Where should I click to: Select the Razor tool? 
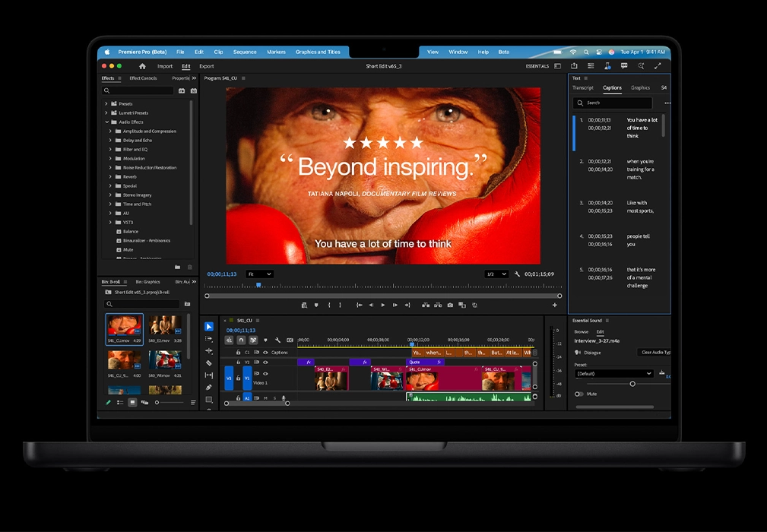209,363
